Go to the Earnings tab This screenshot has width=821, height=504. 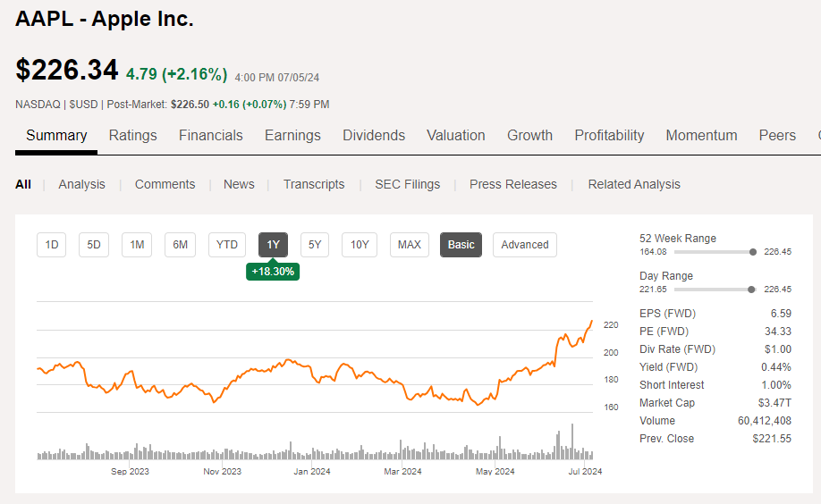(x=292, y=136)
